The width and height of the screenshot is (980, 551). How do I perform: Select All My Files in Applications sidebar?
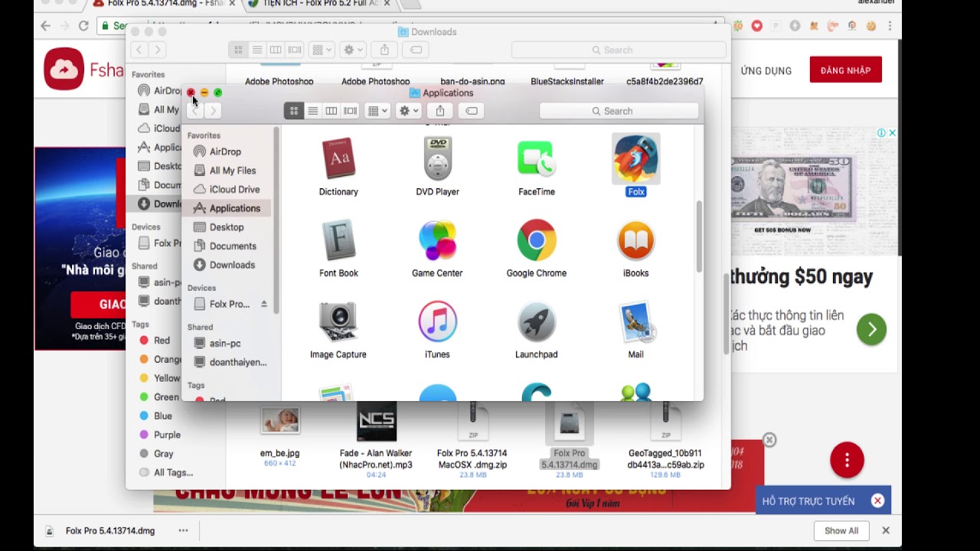pos(232,171)
